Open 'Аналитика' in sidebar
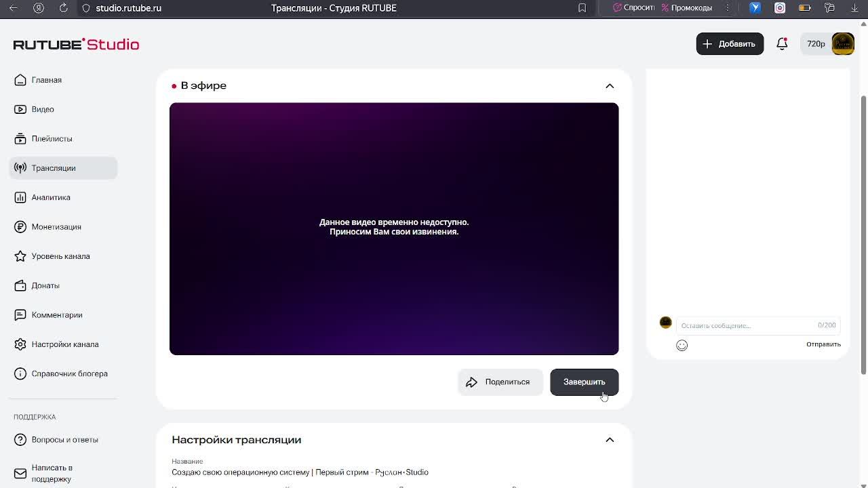 [x=63, y=197]
